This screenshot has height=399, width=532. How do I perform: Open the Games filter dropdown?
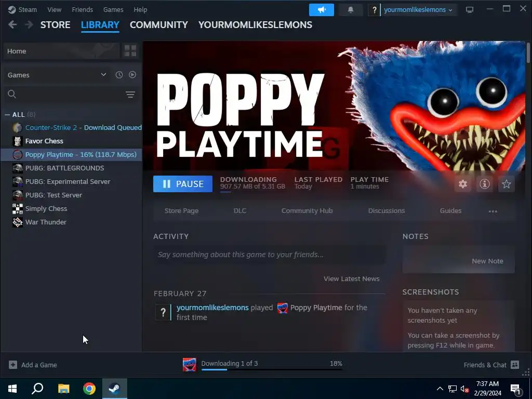(x=56, y=75)
